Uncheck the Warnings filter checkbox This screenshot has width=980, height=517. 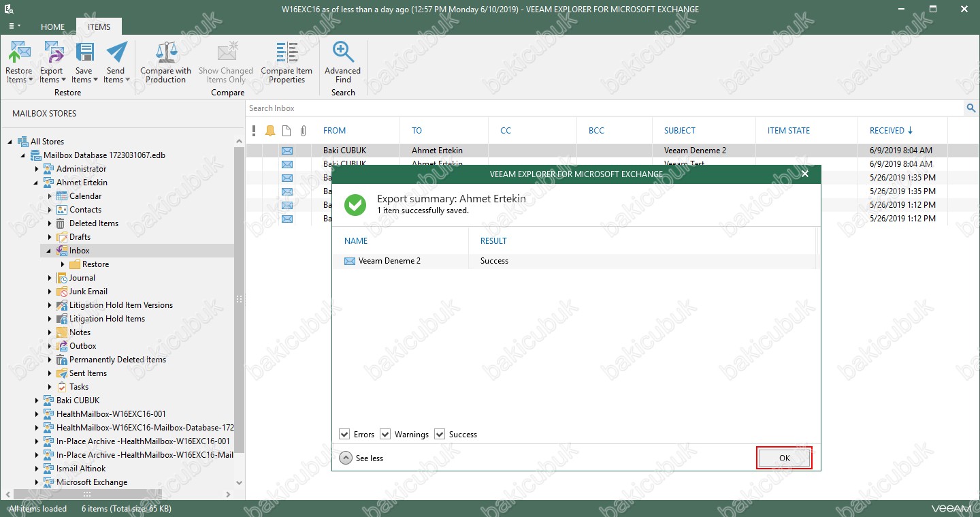[385, 435]
